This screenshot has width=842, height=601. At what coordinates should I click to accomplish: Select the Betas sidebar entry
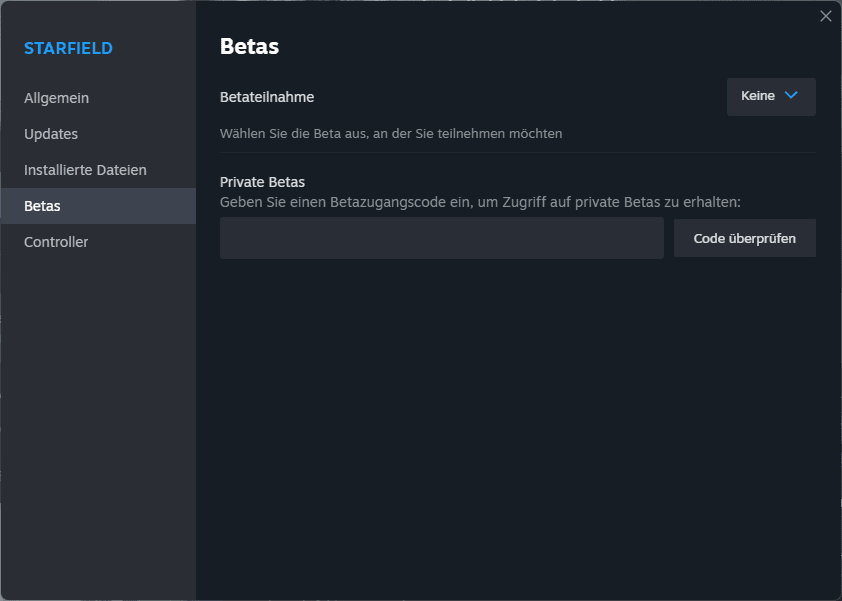point(98,206)
